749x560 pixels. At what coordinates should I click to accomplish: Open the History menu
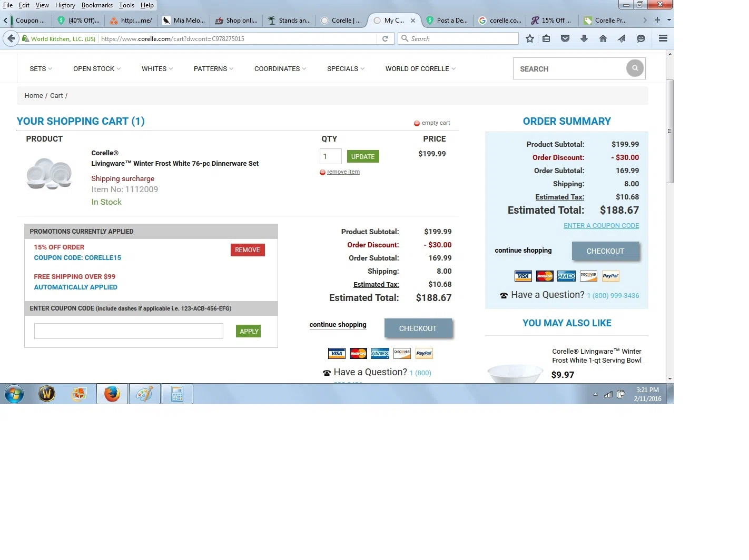pos(65,5)
